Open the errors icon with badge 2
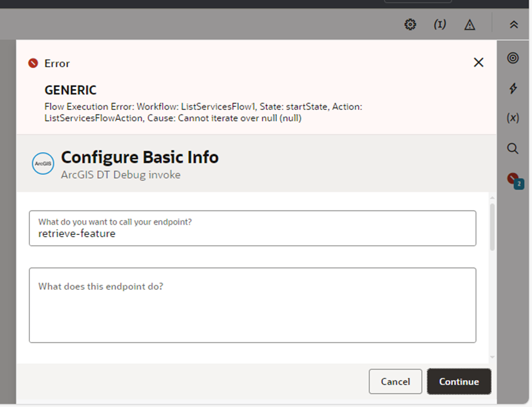Screen dimensions: 532x407 coord(514,179)
